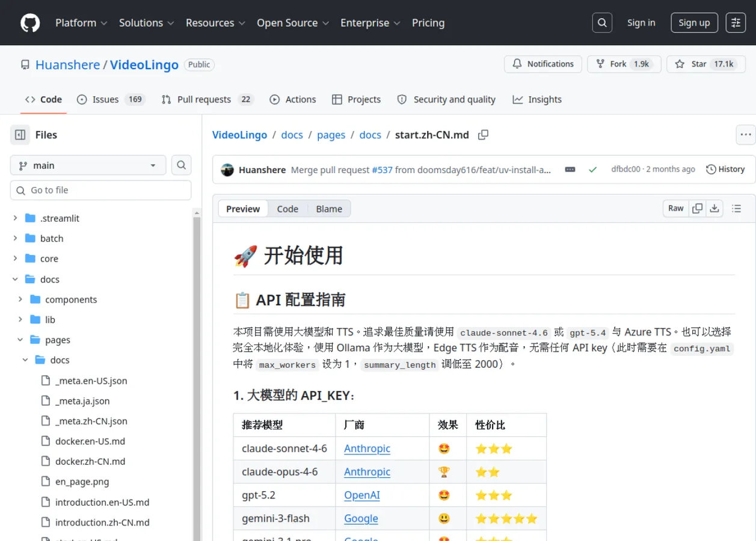Click the Raw button
Screen dimensions: 756x541
click(676, 209)
